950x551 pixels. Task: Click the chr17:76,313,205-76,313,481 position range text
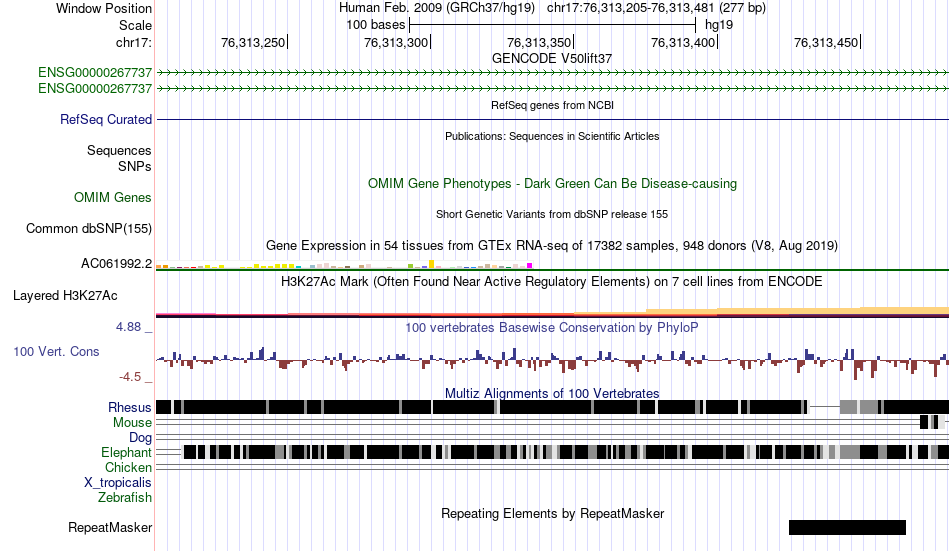click(656, 8)
